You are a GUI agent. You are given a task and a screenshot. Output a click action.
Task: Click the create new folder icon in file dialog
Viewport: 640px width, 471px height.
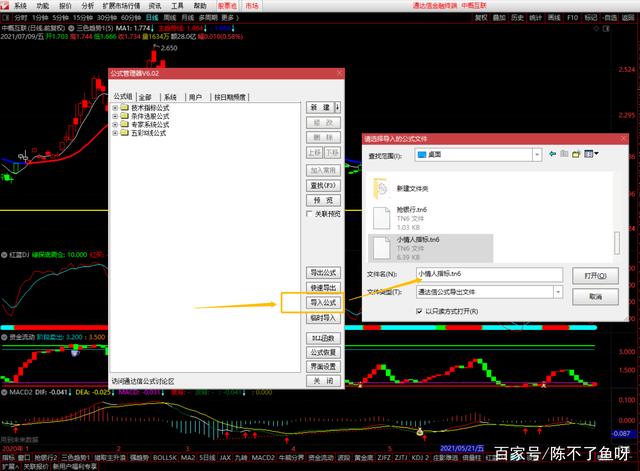(x=576, y=154)
